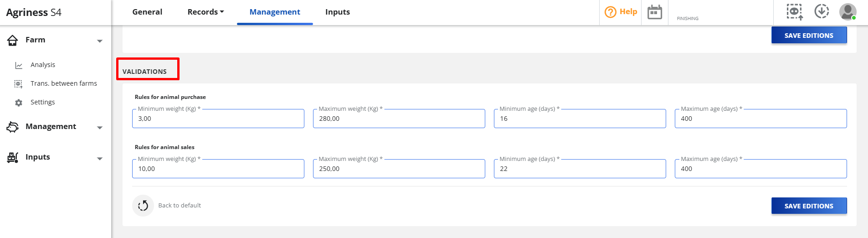Click sales Maximum weight (Kg) field

point(399,169)
